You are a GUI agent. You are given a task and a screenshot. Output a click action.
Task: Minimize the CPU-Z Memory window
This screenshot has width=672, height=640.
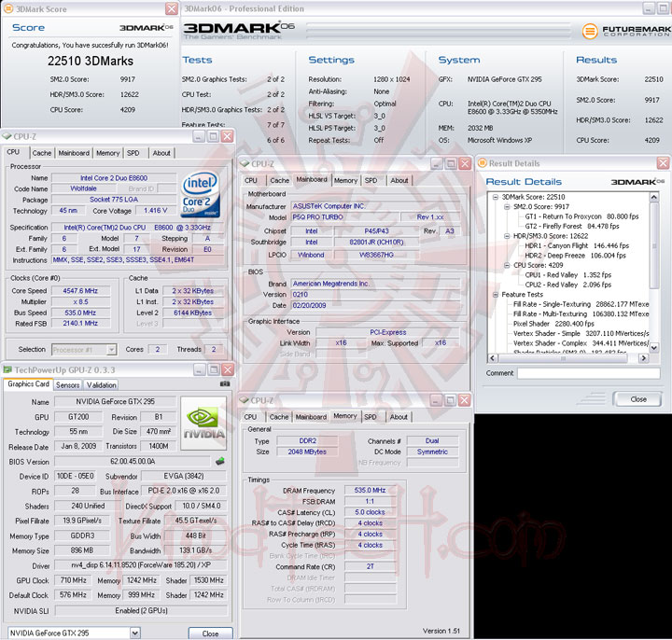pyautogui.click(x=436, y=400)
